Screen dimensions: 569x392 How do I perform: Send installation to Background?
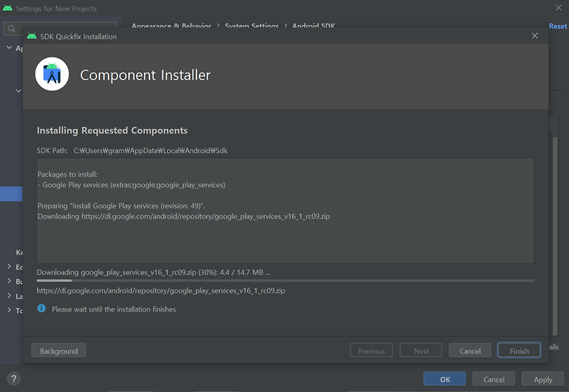point(58,350)
